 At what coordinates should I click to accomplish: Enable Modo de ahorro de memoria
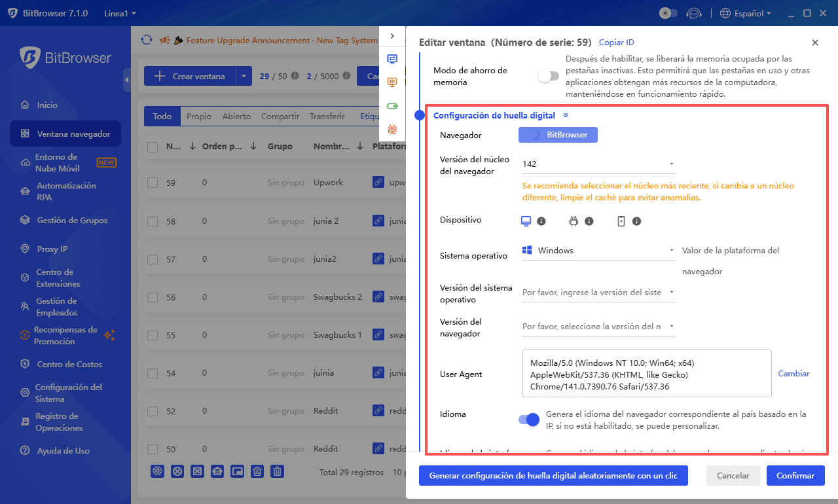[548, 76]
